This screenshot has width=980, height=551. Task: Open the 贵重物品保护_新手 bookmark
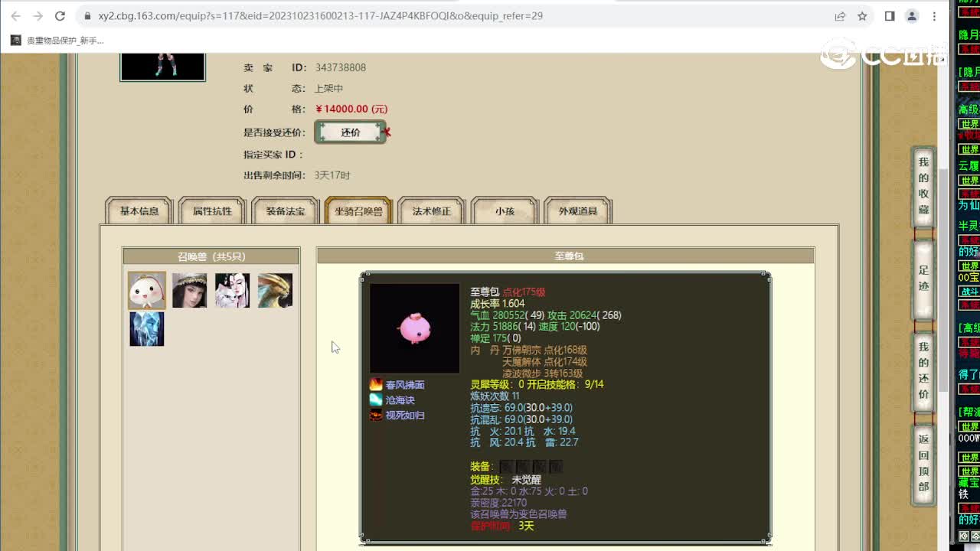click(57, 41)
